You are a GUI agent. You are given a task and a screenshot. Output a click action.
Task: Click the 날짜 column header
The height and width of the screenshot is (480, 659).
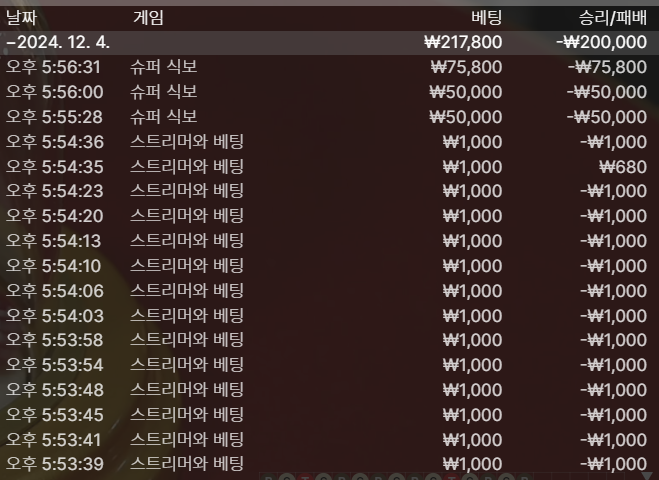coord(21,18)
